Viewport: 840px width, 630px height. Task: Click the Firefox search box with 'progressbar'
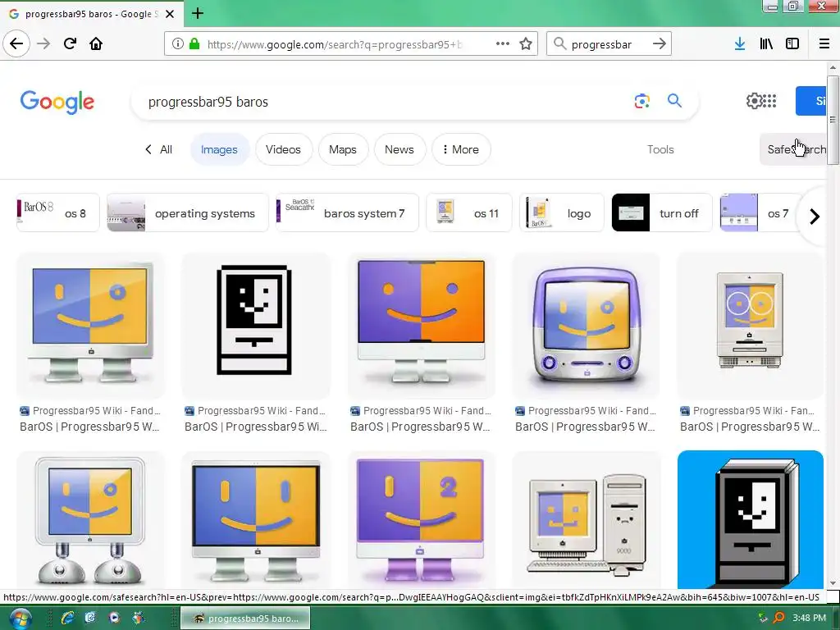tap(608, 44)
